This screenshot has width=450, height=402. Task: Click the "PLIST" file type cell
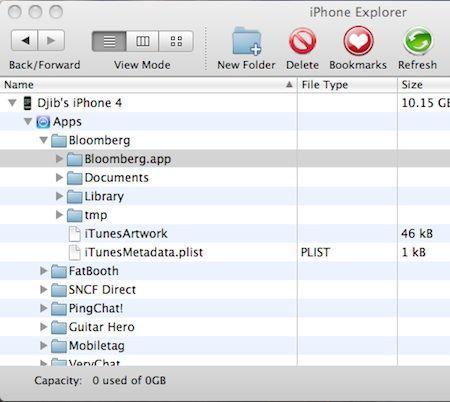(315, 252)
